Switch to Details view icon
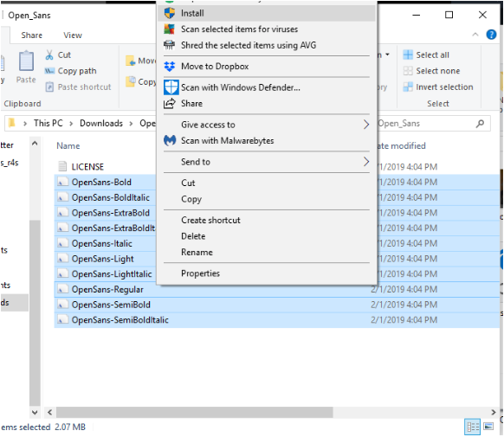Image resolution: width=504 pixels, height=437 pixels. (x=473, y=427)
